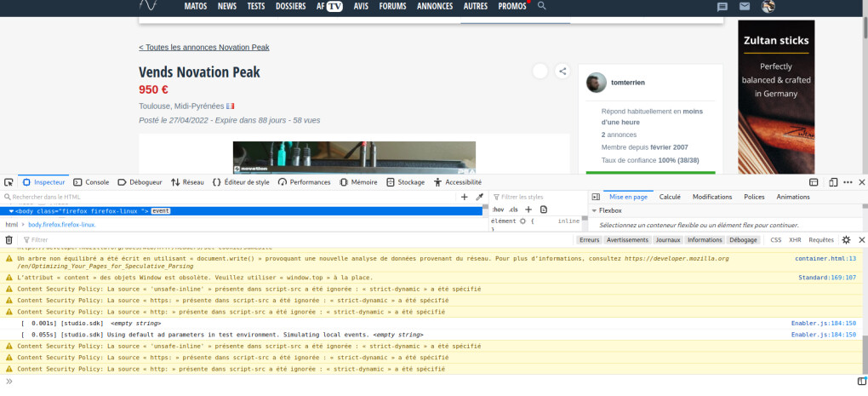Go to Audiofanzine home via waveform logo
The height and width of the screenshot is (396, 868).
pyautogui.click(x=148, y=6)
